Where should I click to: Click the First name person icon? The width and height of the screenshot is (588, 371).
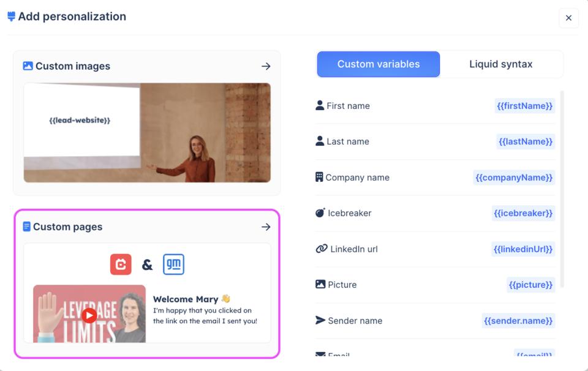pos(320,105)
